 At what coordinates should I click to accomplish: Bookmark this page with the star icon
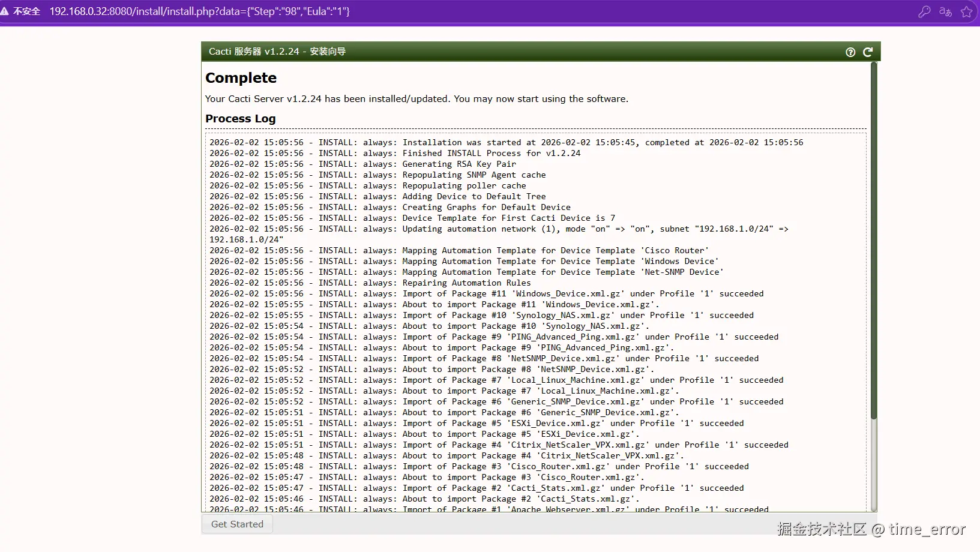(967, 11)
